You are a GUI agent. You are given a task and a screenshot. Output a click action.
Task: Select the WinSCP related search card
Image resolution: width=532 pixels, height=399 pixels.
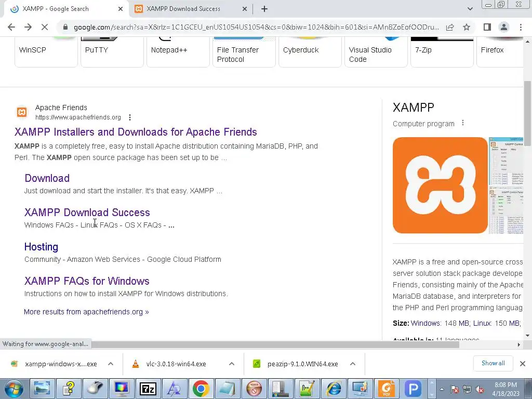coord(46,52)
